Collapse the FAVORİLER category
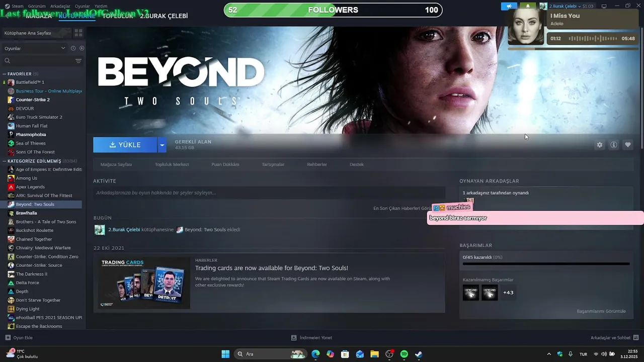Screen dimensions: 644x362 tap(5, 74)
